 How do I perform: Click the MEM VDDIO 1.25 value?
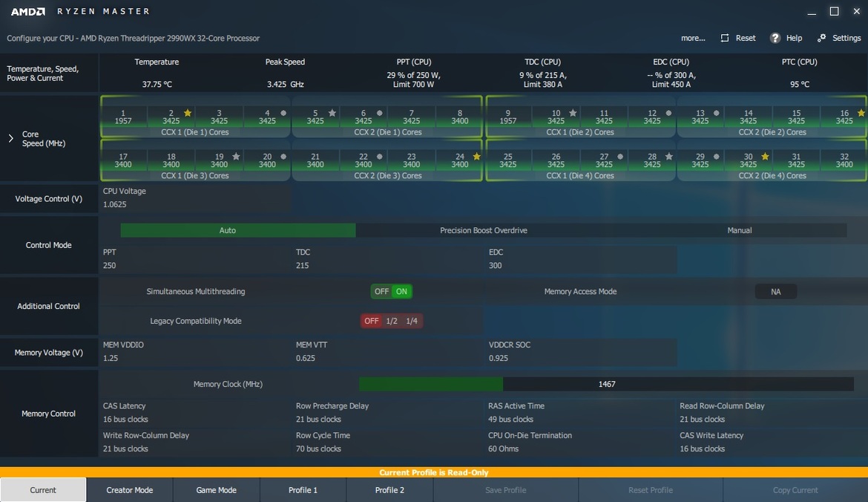point(111,358)
